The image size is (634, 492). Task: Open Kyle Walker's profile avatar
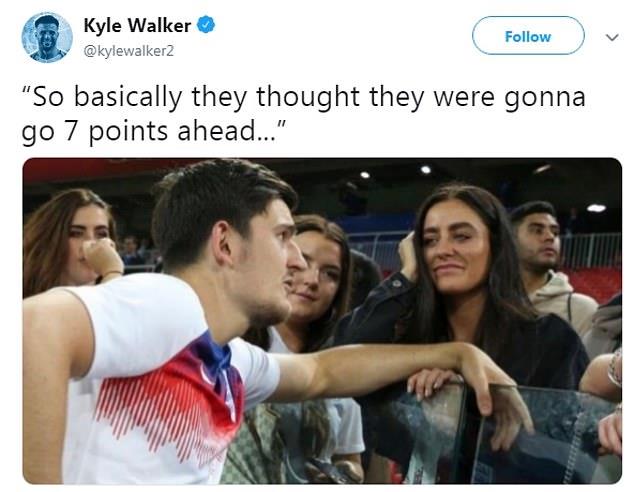point(47,37)
